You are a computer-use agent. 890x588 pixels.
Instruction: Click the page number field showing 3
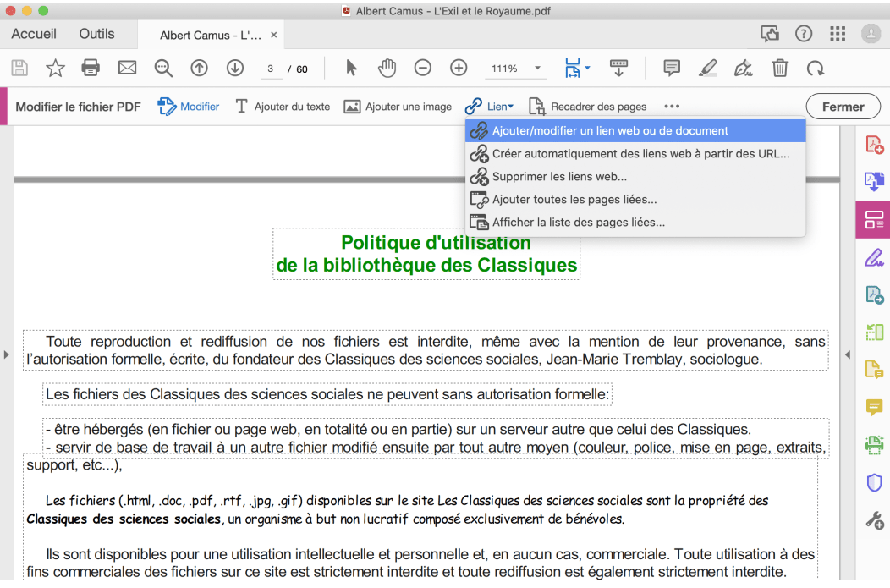270,69
